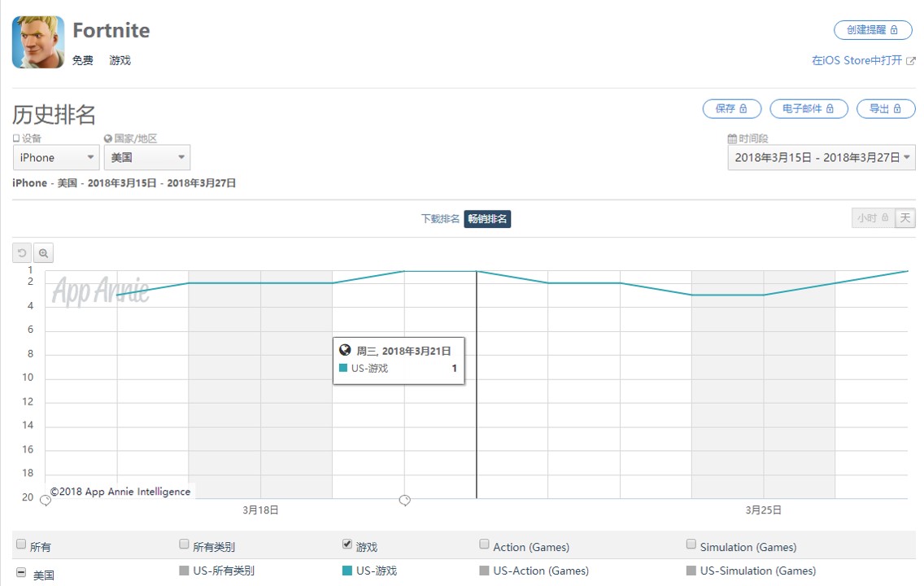
Task: Toggle the Simulation (Games) checkbox
Action: point(691,544)
